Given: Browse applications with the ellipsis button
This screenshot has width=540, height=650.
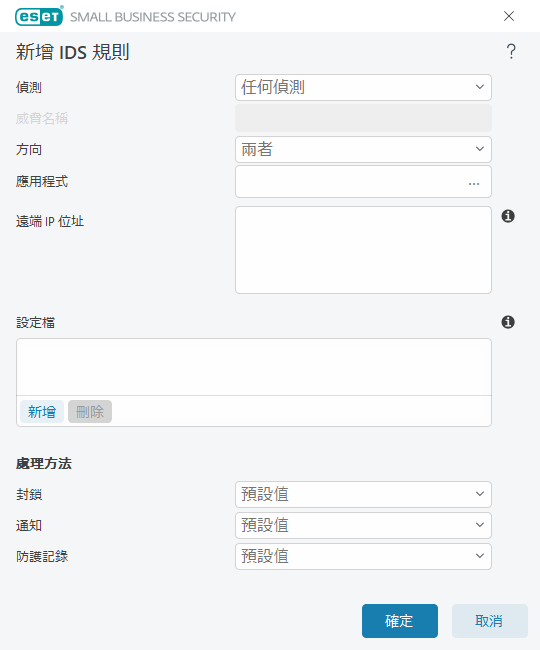Looking at the screenshot, I should [x=474, y=182].
